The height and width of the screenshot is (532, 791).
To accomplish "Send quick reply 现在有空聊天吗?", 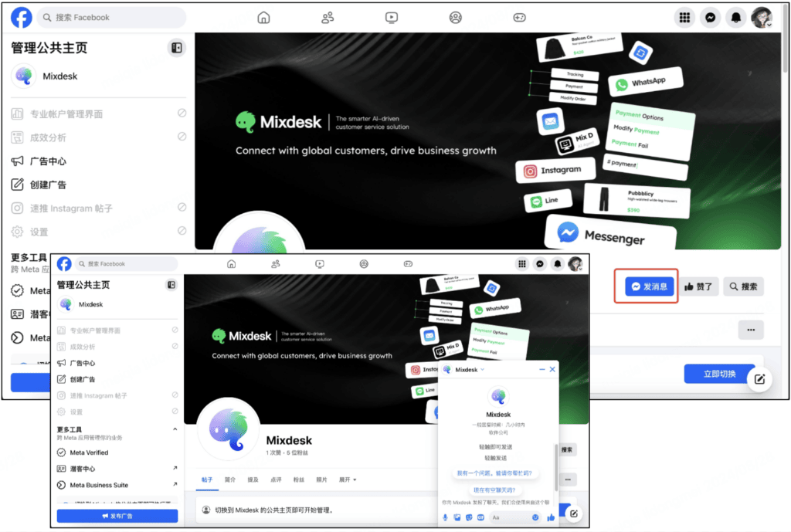I will (x=494, y=490).
